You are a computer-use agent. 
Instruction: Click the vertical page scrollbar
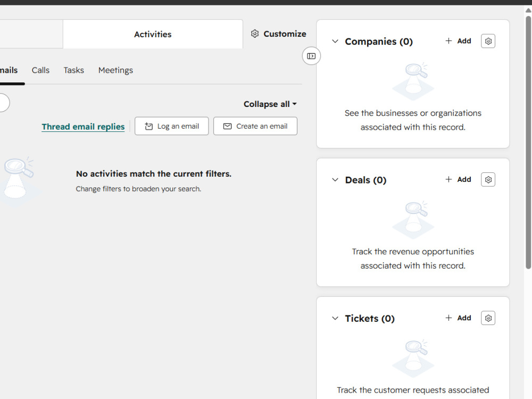coord(528,143)
